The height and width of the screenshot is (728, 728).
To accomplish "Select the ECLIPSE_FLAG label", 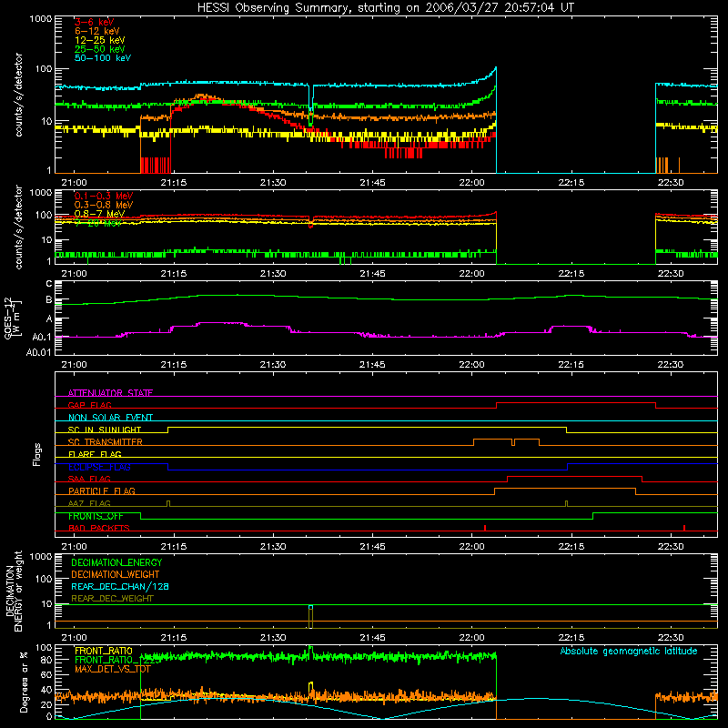I will coord(99,467).
